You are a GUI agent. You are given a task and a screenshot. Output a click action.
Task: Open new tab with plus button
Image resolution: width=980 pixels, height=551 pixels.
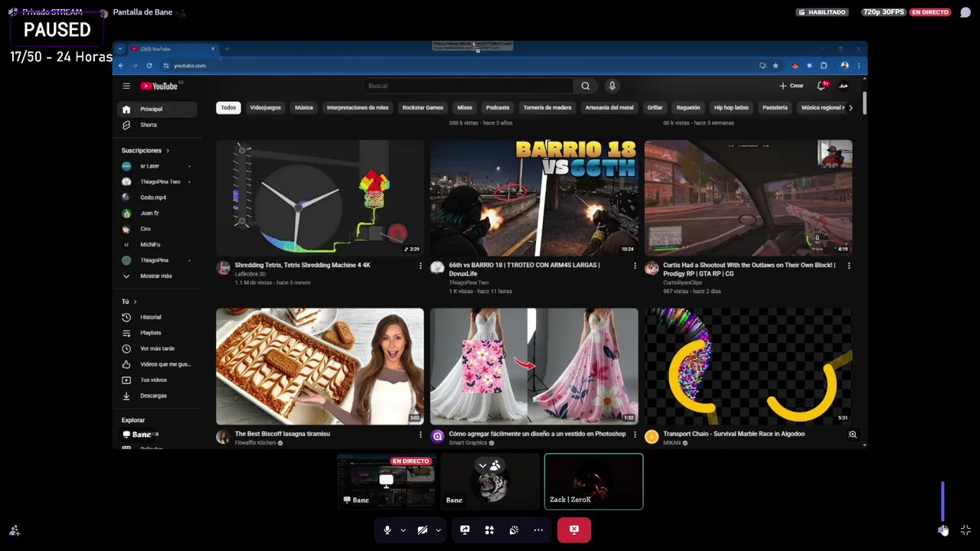point(227,49)
